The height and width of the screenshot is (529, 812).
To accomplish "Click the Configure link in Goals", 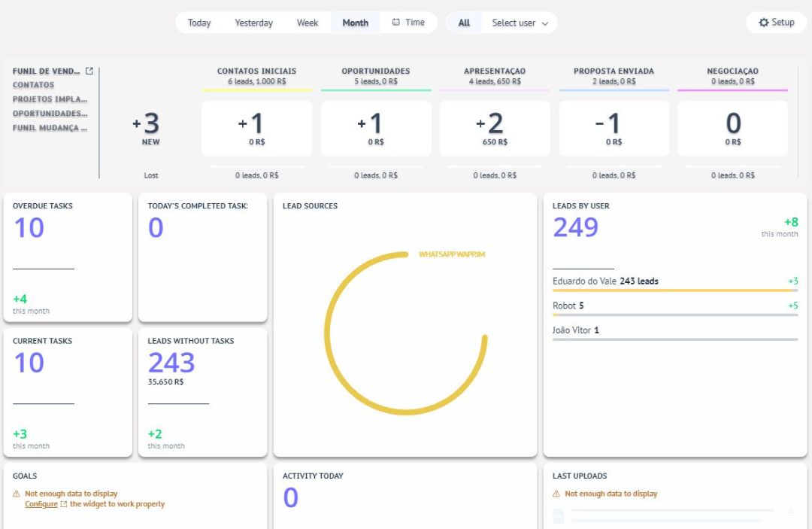I will click(x=41, y=504).
